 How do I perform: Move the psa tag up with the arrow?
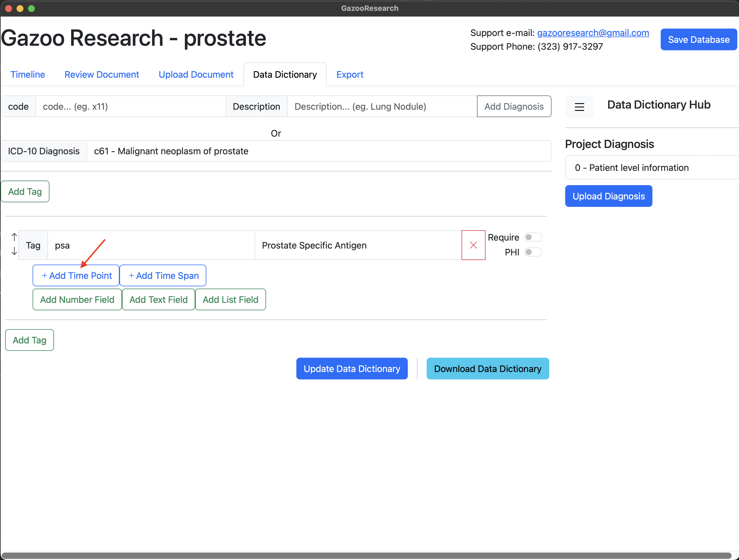14,237
